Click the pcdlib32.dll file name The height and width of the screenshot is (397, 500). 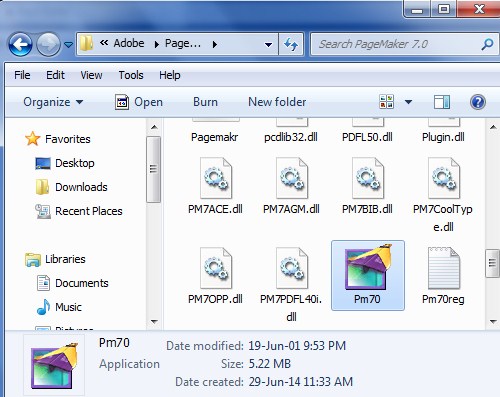coord(291,137)
